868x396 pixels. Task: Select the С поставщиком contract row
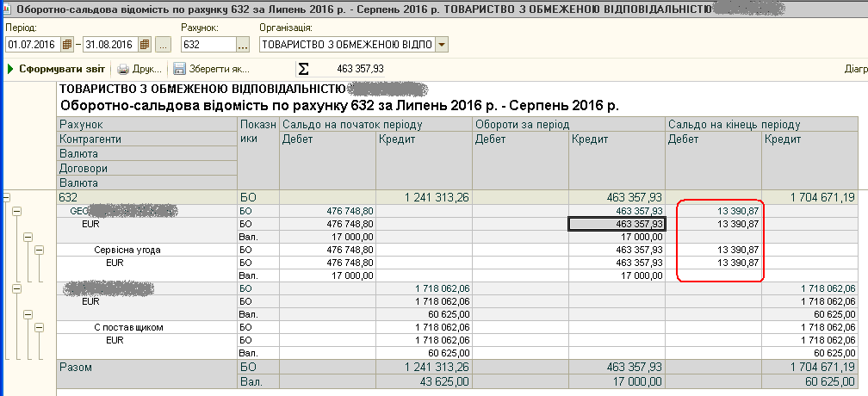tap(146, 327)
